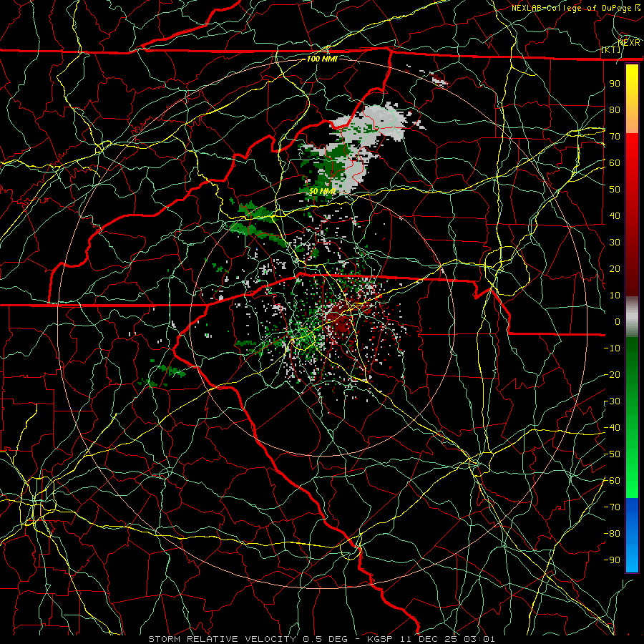Click the 40 value on velocity scale

coord(615,215)
